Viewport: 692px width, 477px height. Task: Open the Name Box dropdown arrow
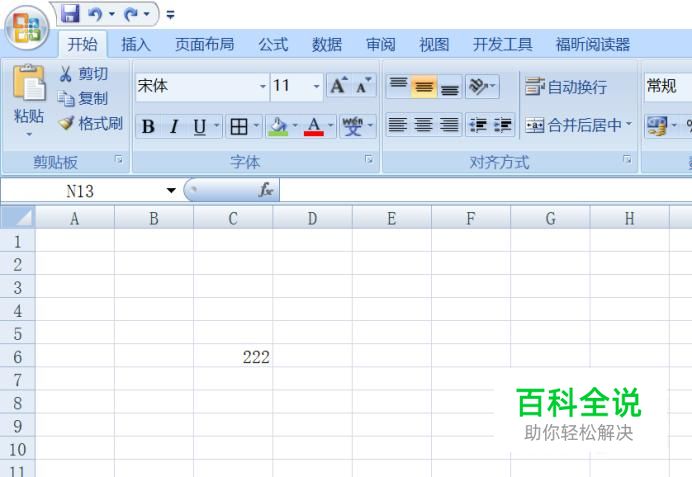point(171,191)
